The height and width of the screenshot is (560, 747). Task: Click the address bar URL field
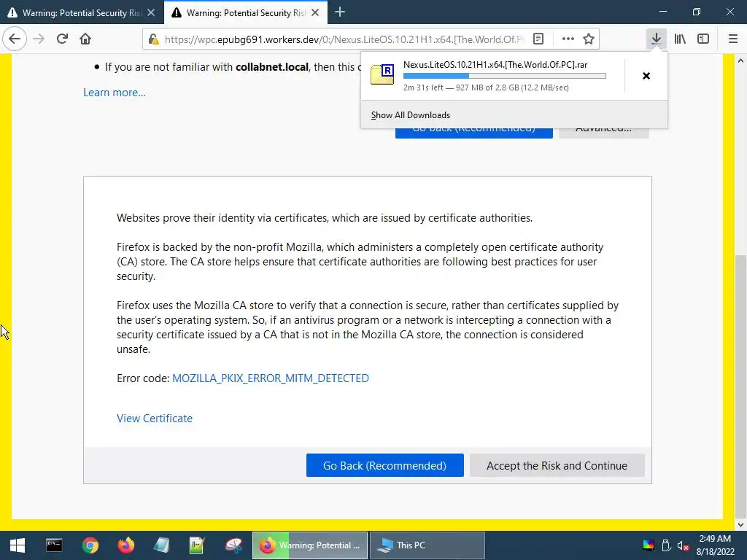[x=344, y=39]
